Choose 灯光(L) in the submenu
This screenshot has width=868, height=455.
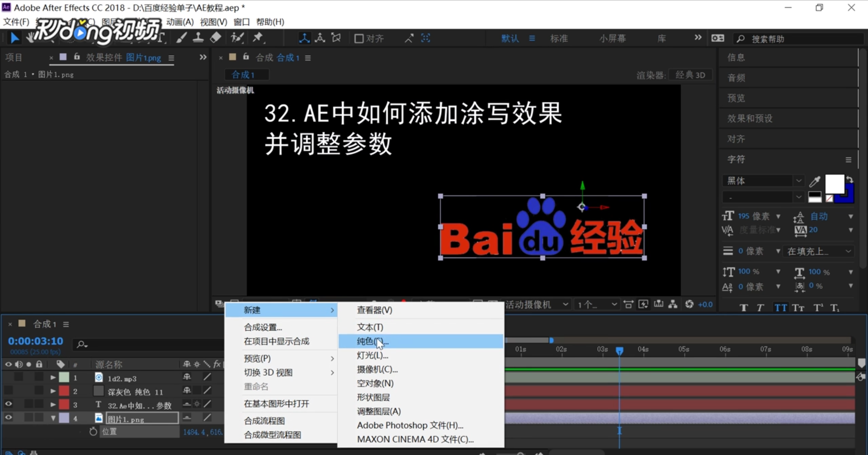point(421,355)
